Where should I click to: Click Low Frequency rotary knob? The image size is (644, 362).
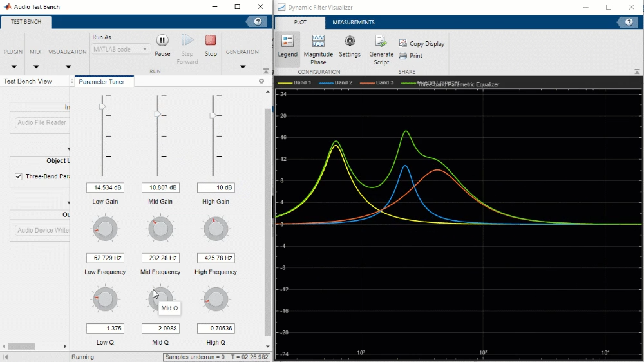105,229
